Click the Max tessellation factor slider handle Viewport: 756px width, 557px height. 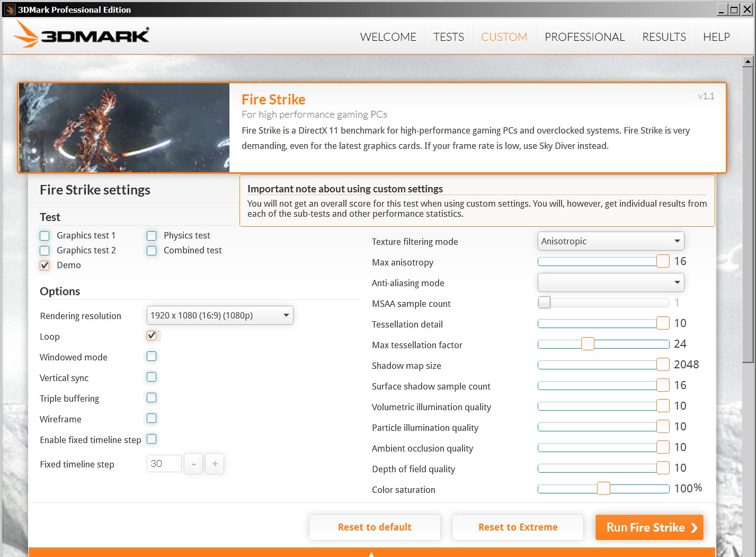click(588, 344)
